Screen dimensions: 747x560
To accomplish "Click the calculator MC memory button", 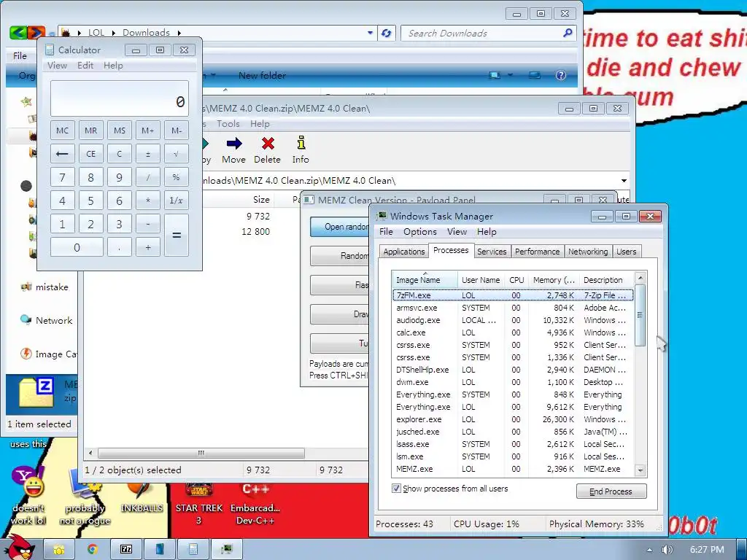I will (63, 131).
